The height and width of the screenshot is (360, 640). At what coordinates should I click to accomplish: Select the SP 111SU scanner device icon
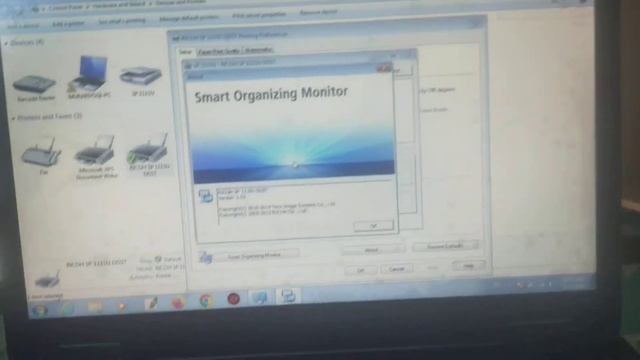141,76
